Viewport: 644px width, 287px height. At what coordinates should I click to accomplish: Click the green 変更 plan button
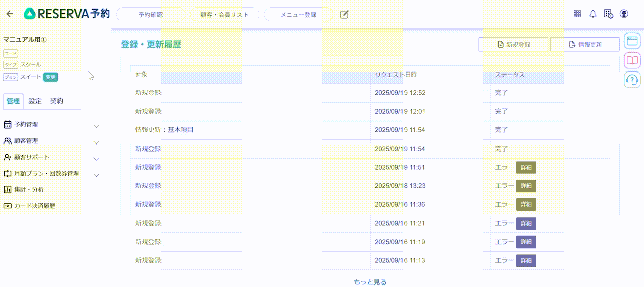coord(51,77)
